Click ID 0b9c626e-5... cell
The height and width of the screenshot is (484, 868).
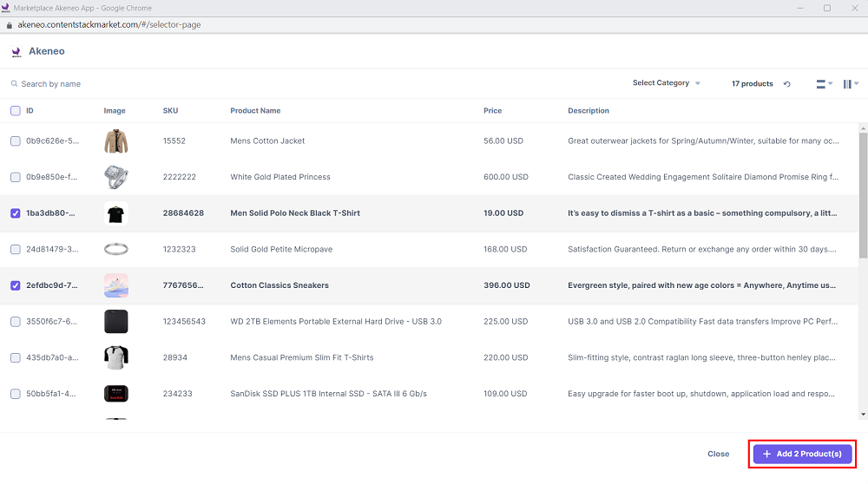(53, 141)
